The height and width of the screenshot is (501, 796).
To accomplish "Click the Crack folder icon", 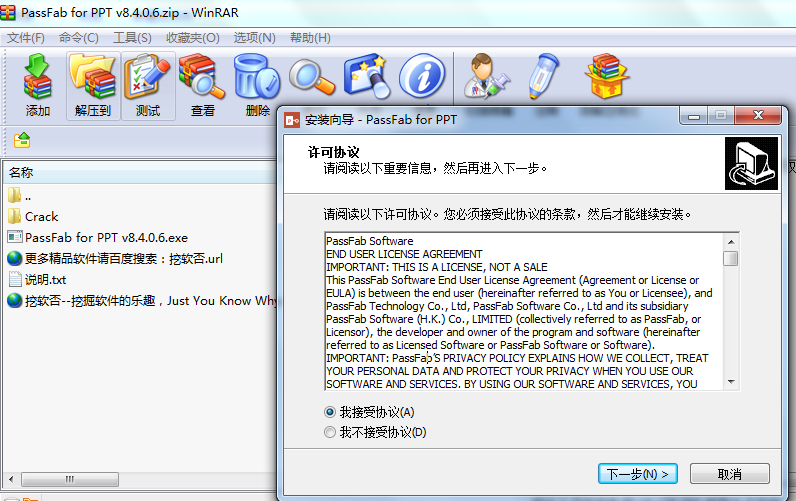I will 14,216.
